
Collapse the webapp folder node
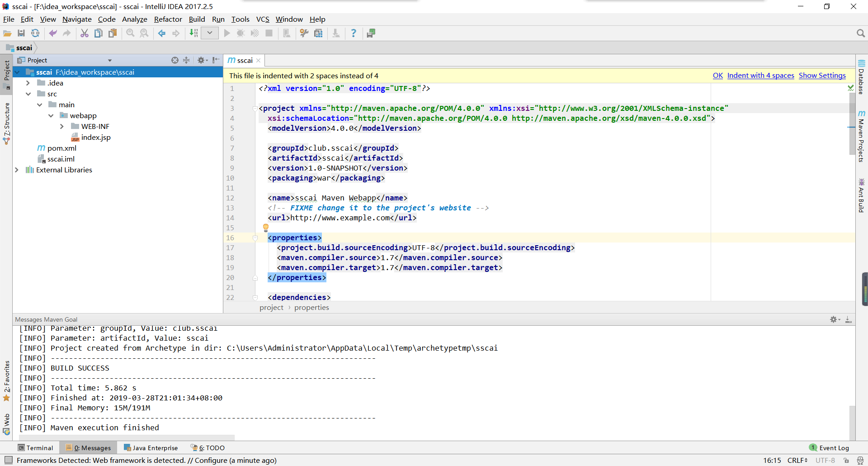coord(51,115)
